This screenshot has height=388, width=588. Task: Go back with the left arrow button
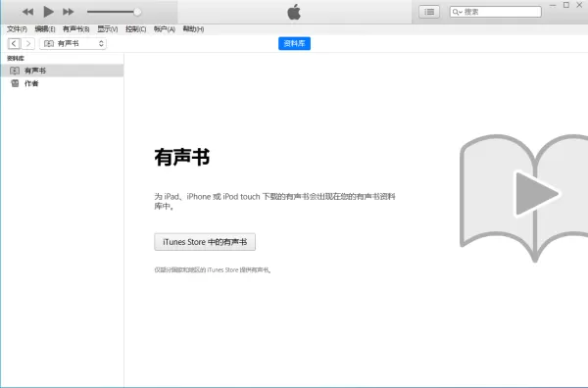click(14, 43)
